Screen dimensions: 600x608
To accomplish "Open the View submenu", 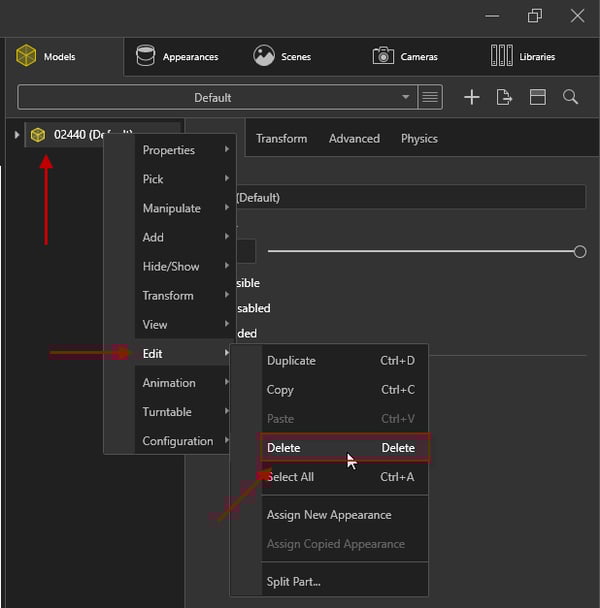I will pyautogui.click(x=185, y=325).
